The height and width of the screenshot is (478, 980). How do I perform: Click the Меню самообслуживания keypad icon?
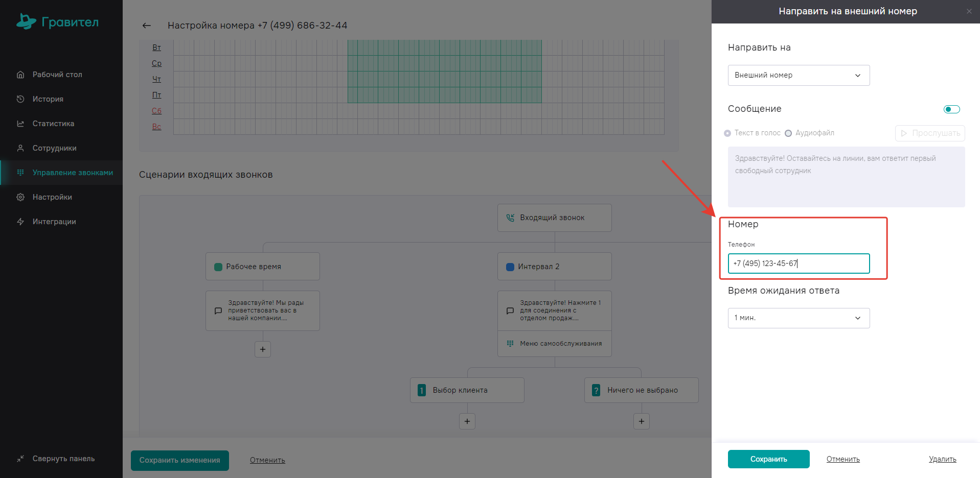coord(510,344)
